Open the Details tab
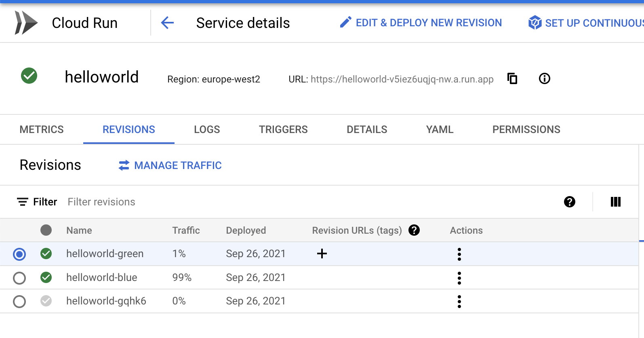The height and width of the screenshot is (338, 644). (x=367, y=129)
